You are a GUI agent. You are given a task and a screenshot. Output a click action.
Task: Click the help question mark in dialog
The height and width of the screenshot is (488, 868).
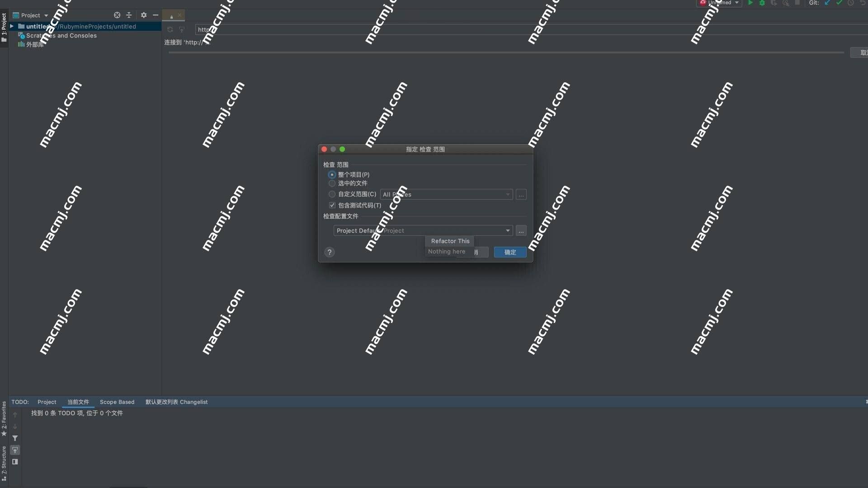pyautogui.click(x=330, y=252)
